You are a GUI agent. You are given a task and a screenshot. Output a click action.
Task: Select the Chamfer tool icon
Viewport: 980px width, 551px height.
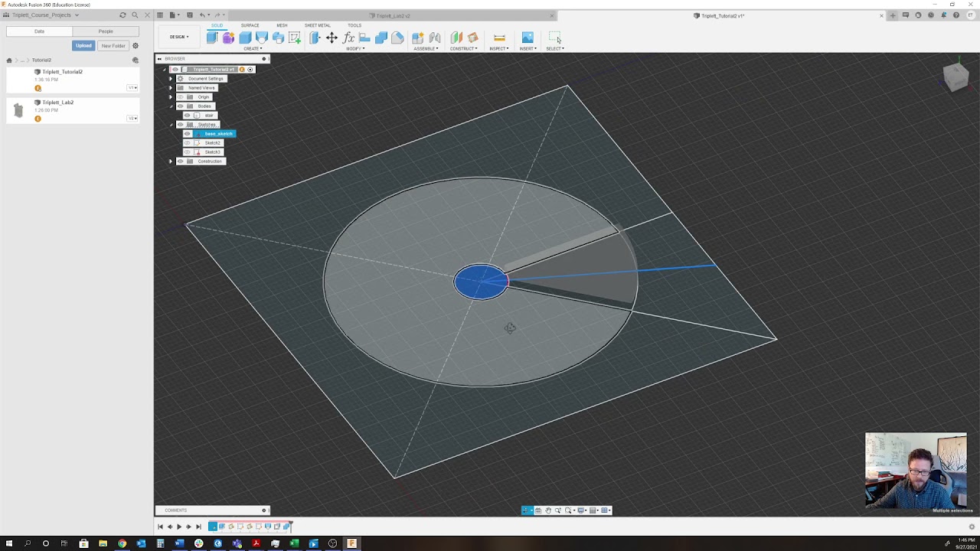click(397, 37)
